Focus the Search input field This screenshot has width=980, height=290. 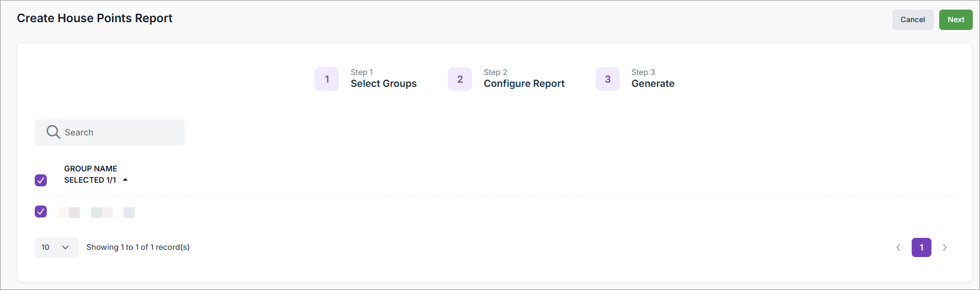point(120,132)
